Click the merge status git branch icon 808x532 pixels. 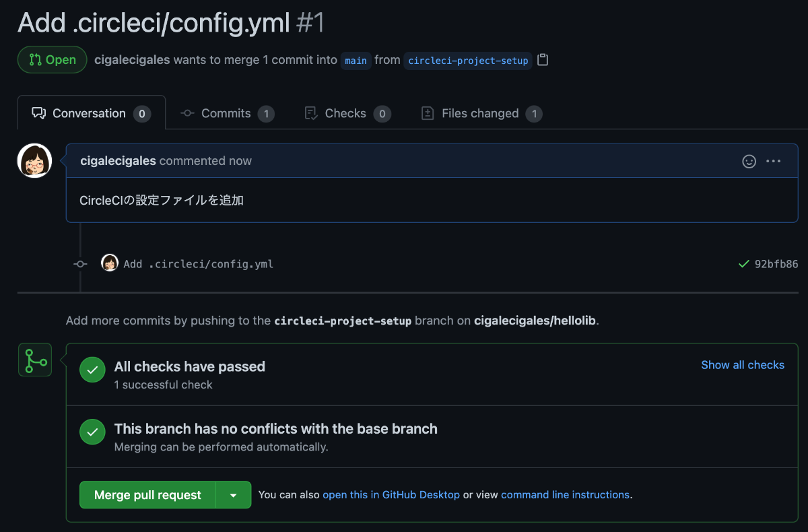pos(34,359)
